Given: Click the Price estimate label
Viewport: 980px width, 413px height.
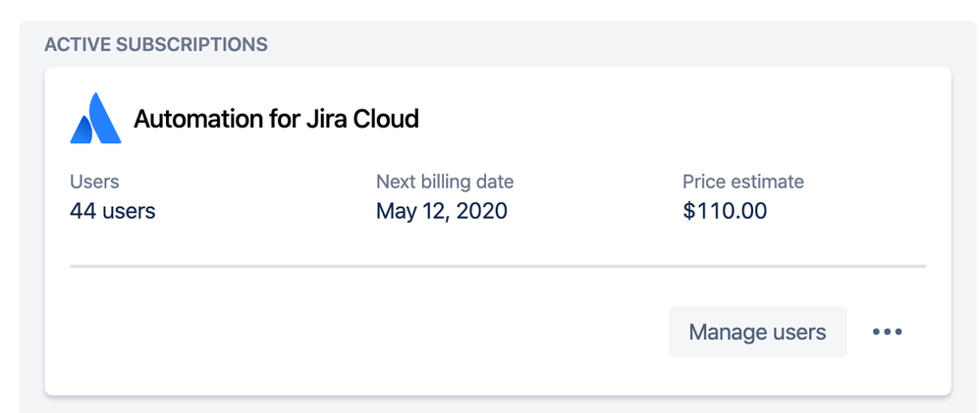Looking at the screenshot, I should pyautogui.click(x=743, y=181).
